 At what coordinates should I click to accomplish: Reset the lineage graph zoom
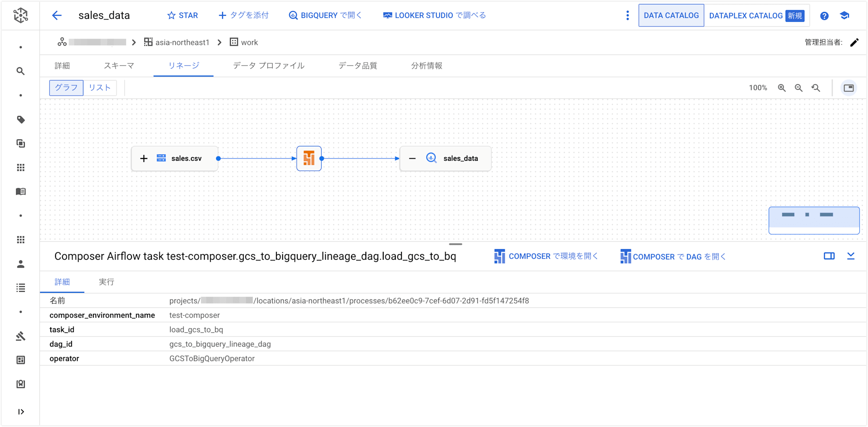816,88
